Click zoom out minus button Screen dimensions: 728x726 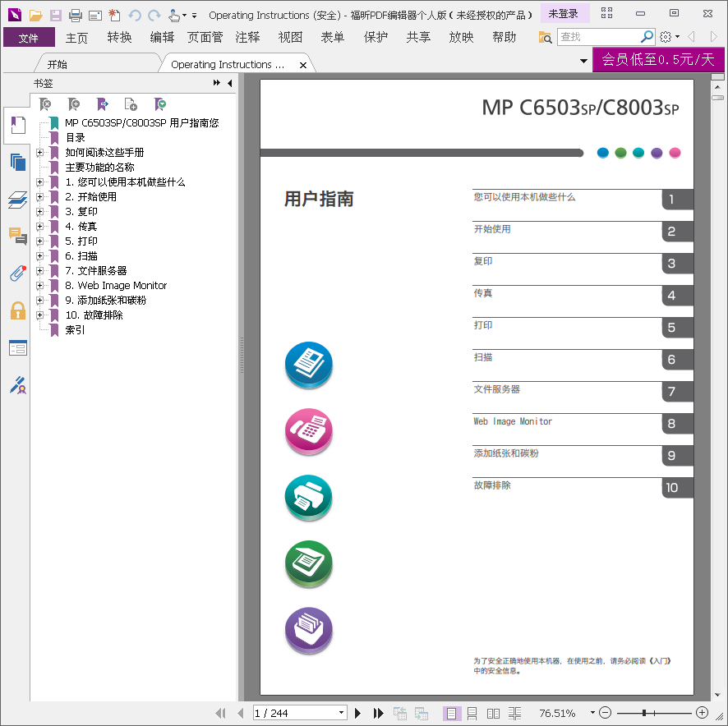pyautogui.click(x=605, y=713)
